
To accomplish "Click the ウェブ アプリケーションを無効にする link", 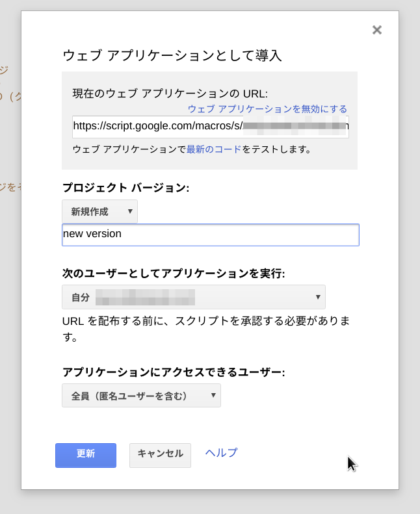I will [x=267, y=109].
